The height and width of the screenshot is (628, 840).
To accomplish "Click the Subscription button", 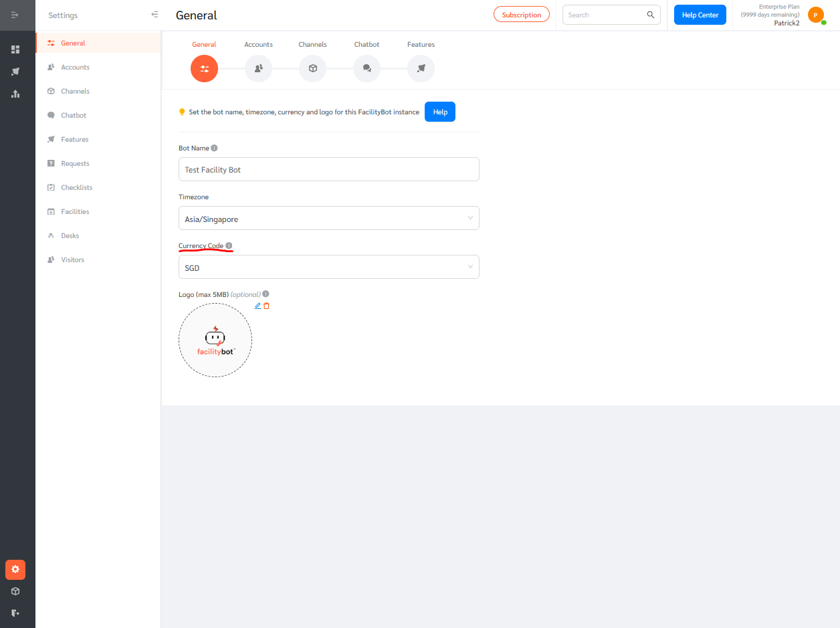I will pyautogui.click(x=521, y=15).
